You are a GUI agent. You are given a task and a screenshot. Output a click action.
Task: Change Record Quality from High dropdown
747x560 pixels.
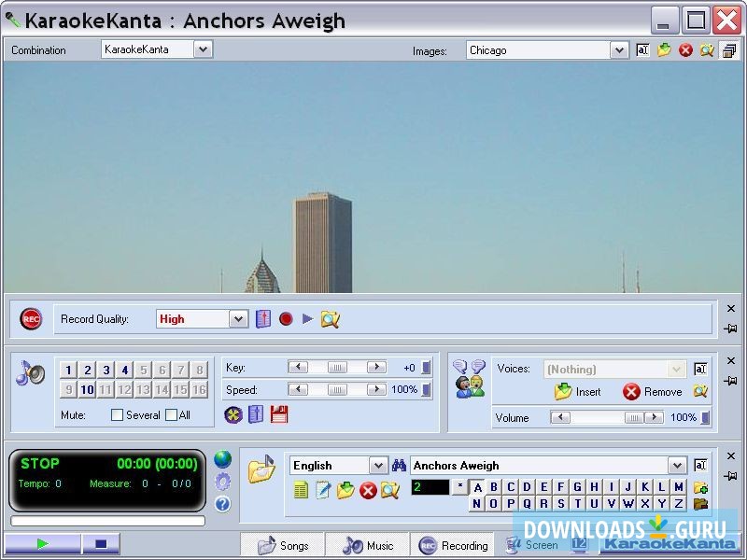click(x=235, y=318)
